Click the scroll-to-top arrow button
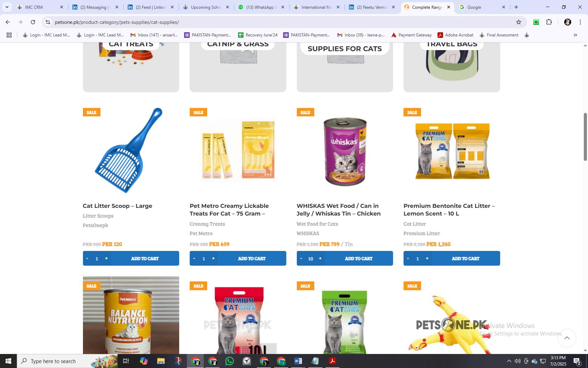This screenshot has height=368, width=588. click(x=567, y=338)
